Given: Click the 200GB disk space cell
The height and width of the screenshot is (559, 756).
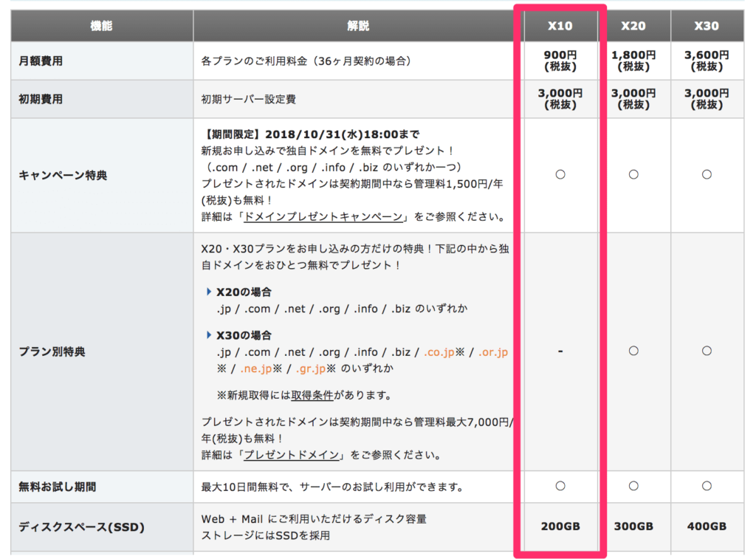Looking at the screenshot, I should 560,527.
